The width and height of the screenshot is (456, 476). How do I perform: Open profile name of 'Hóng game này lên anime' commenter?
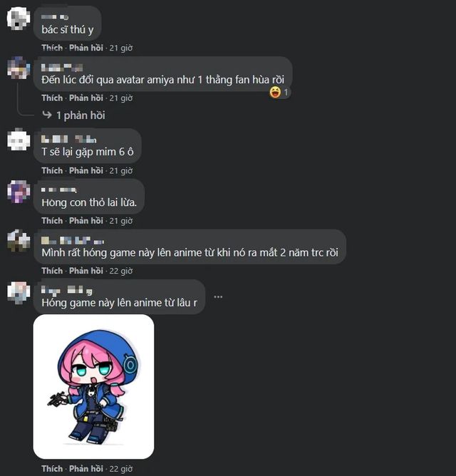(67, 291)
